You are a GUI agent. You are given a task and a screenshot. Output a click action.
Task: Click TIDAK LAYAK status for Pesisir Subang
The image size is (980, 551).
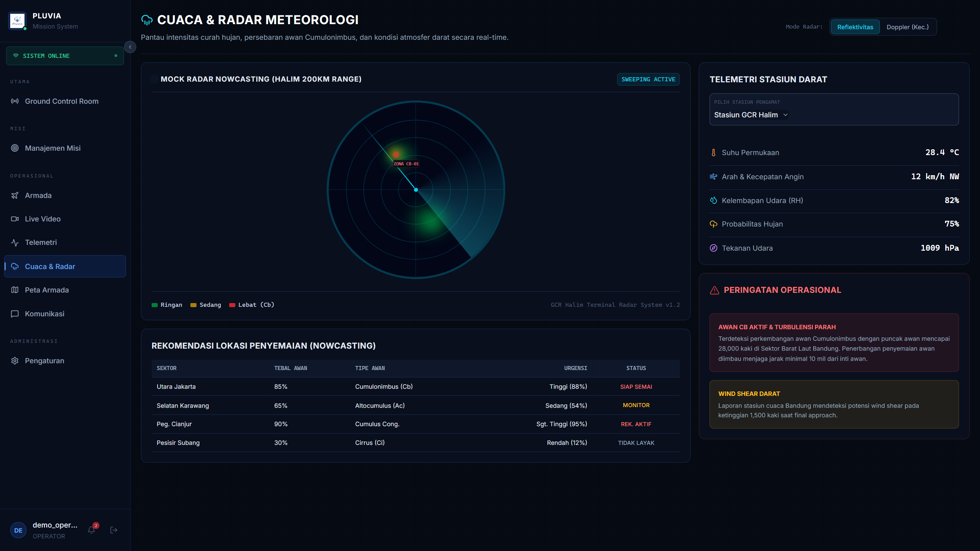[x=636, y=443]
